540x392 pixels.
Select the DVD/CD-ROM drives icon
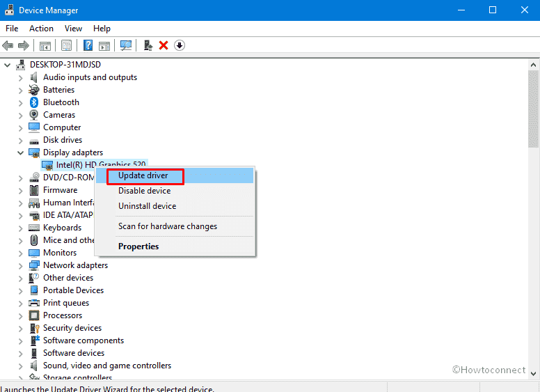point(34,178)
